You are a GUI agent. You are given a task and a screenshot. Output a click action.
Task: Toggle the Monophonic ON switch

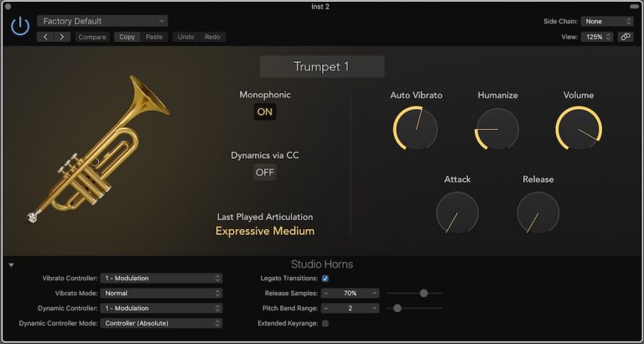pyautogui.click(x=265, y=112)
